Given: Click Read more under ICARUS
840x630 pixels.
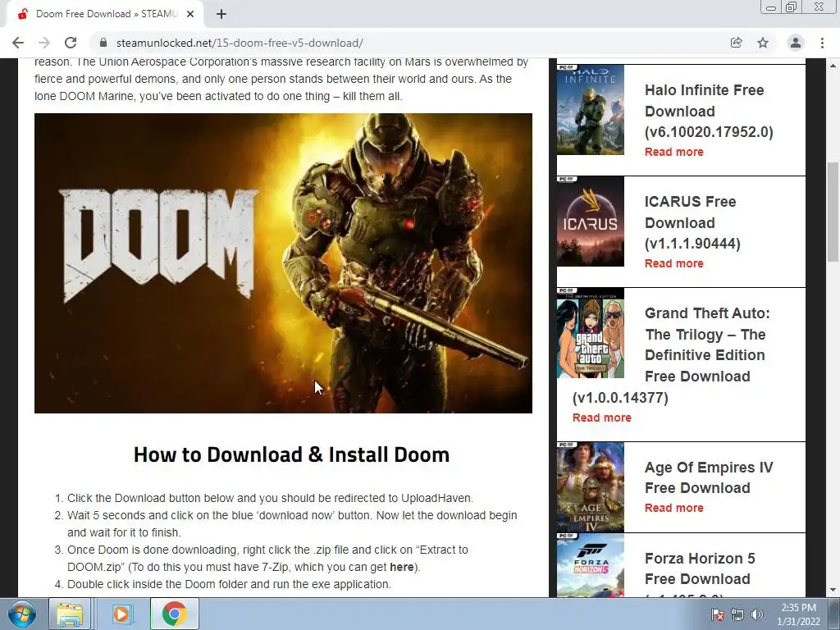Looking at the screenshot, I should click(674, 263).
